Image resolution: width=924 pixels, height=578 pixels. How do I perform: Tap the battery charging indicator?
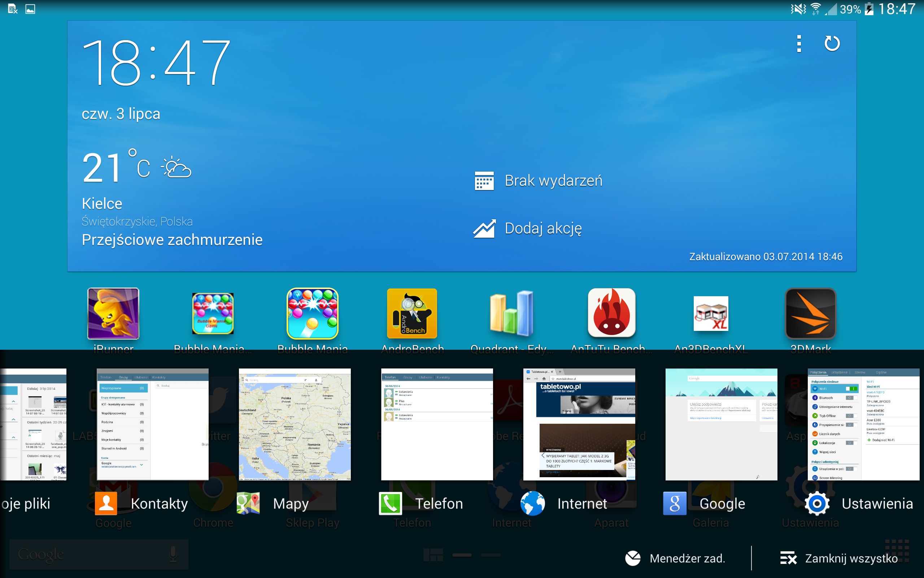coord(869,9)
